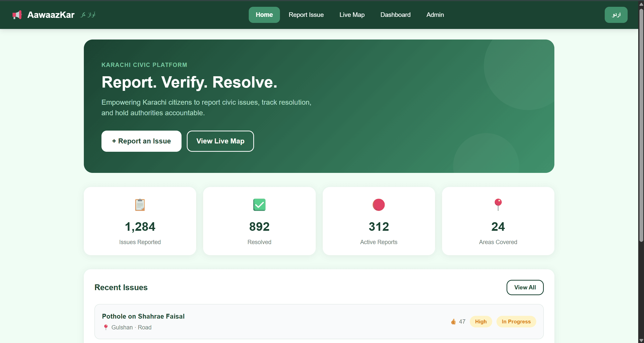Click the 312 active reports count
This screenshot has width=644, height=343.
click(379, 226)
